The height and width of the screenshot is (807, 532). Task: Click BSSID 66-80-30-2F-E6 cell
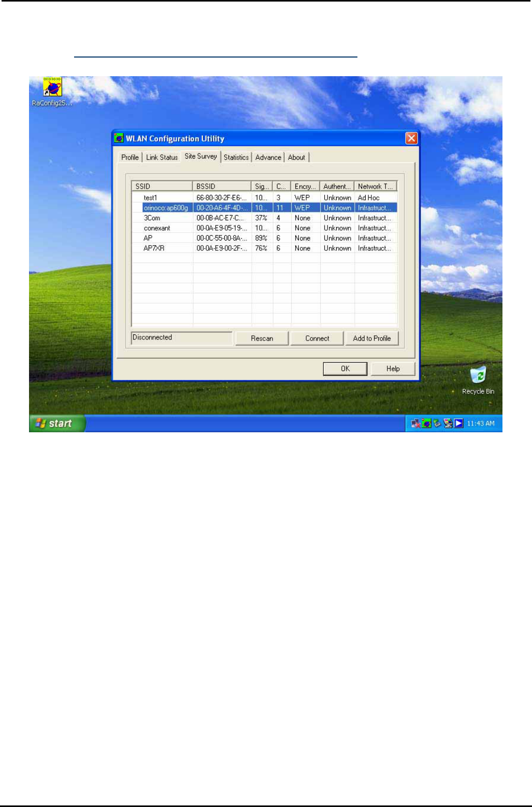point(222,197)
